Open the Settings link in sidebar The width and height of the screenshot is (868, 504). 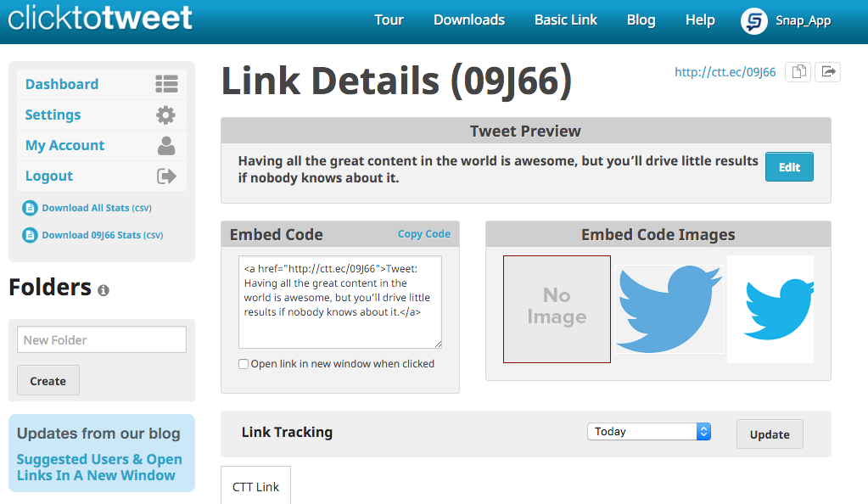(x=53, y=115)
